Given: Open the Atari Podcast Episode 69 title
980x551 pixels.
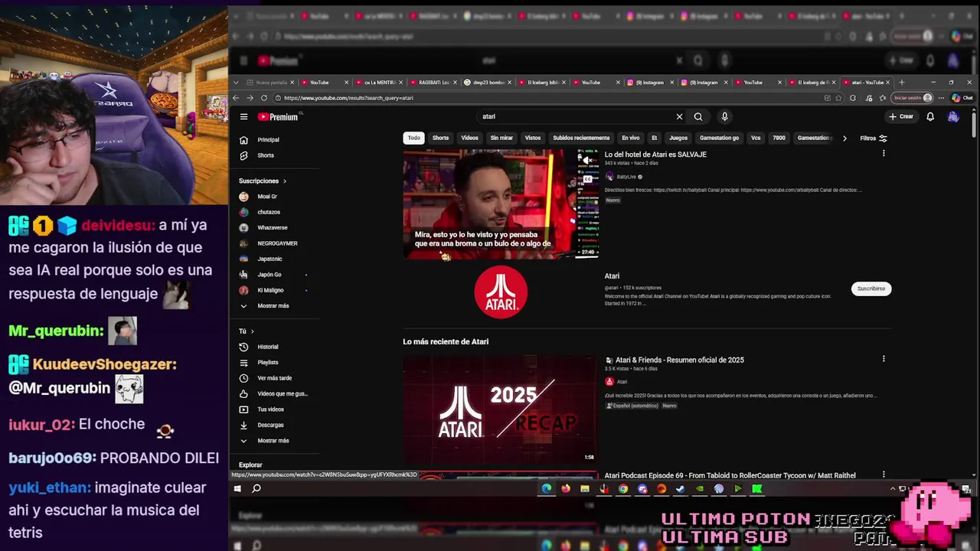Looking at the screenshot, I should click(730, 475).
